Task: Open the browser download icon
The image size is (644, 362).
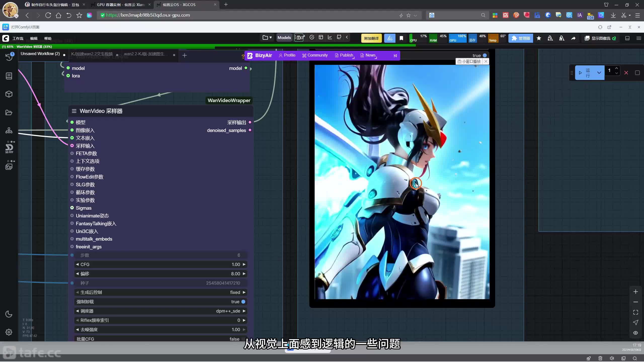Action: [x=613, y=15]
